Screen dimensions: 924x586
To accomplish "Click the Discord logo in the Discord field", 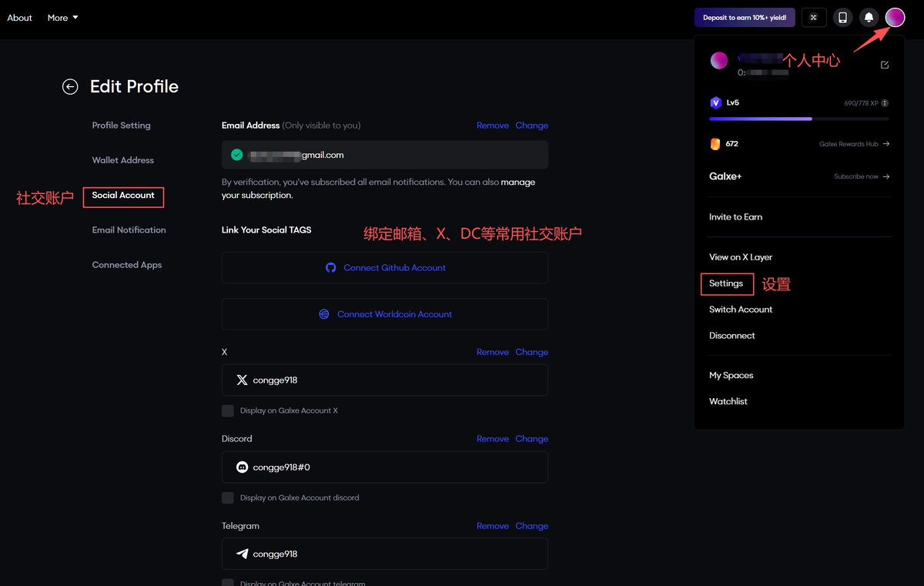I will coord(242,467).
